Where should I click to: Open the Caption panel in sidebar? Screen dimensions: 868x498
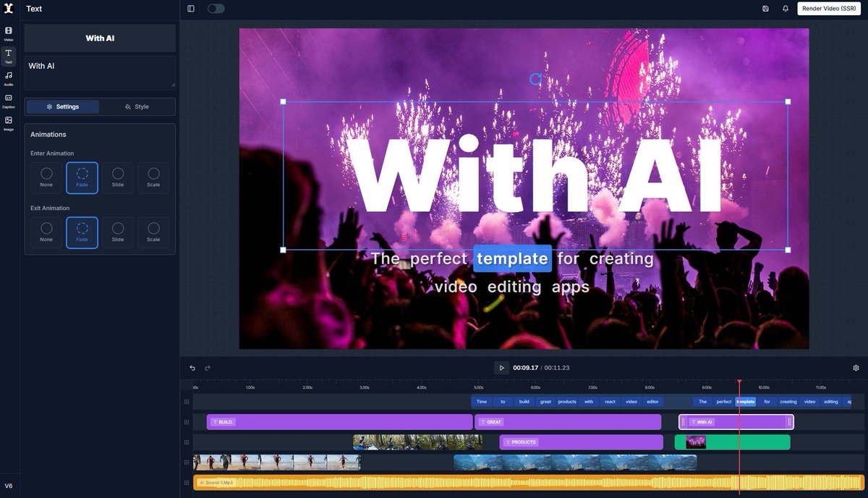coord(9,101)
